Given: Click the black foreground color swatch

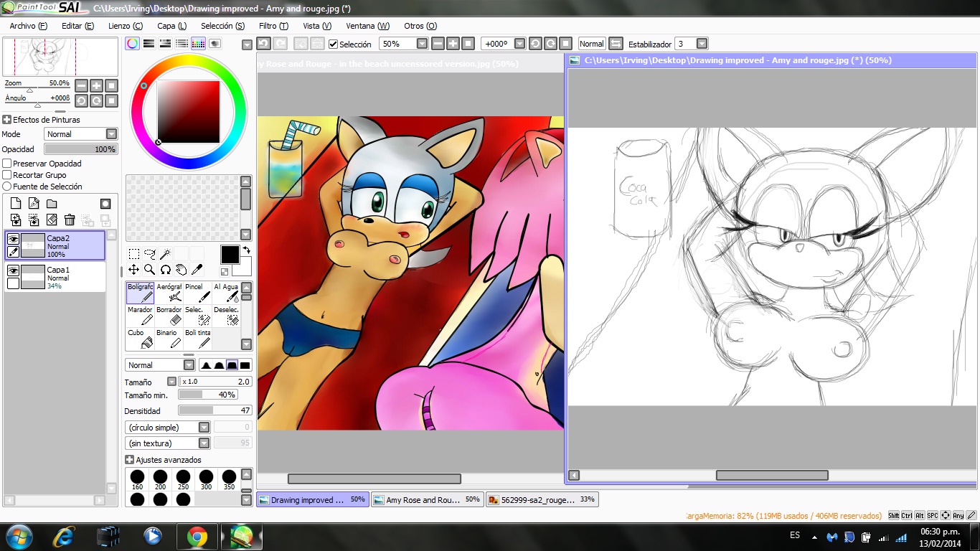Looking at the screenshot, I should (x=230, y=254).
